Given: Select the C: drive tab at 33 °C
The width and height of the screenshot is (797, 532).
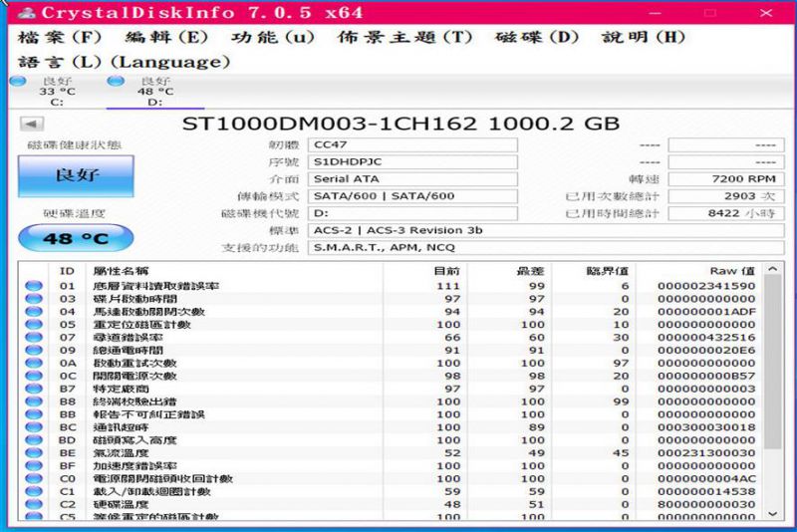Looking at the screenshot, I should (57, 92).
